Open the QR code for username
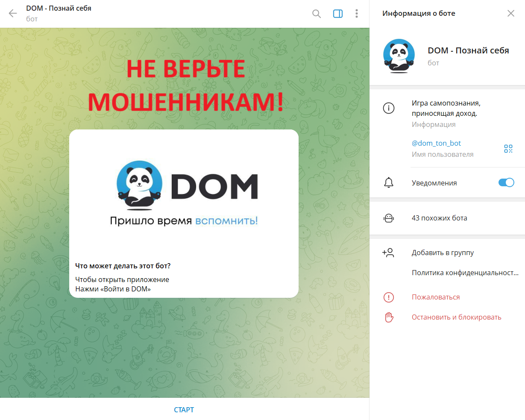The width and height of the screenshot is (525, 420). (508, 149)
